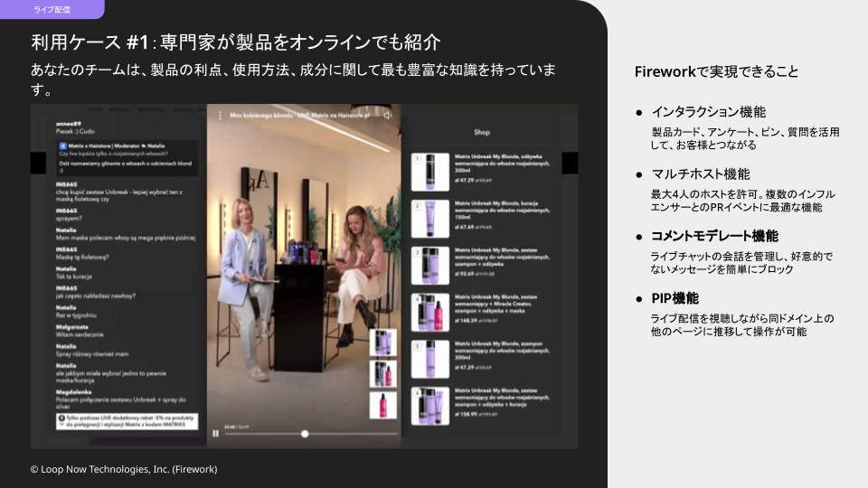Click the odżywka 300ml product title

(502, 164)
